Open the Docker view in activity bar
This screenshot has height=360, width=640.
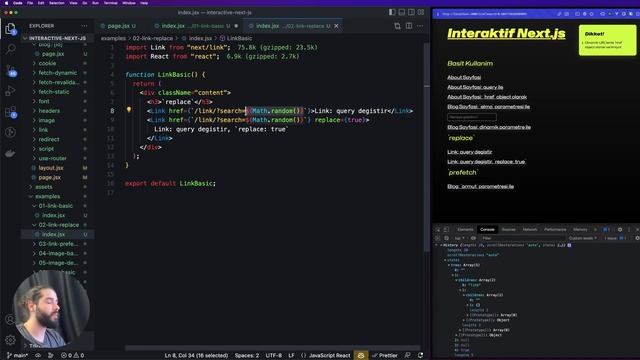coord(11,153)
